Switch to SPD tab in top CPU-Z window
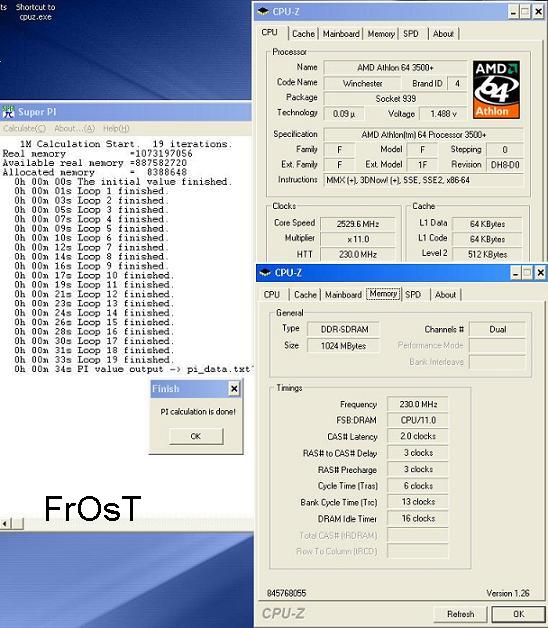The height and width of the screenshot is (628, 548). pos(411,34)
